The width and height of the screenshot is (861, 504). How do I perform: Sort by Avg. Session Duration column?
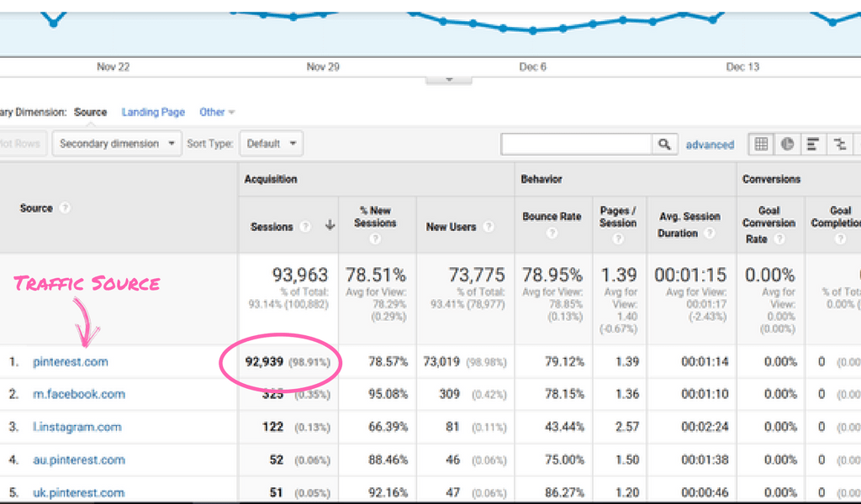point(689,224)
